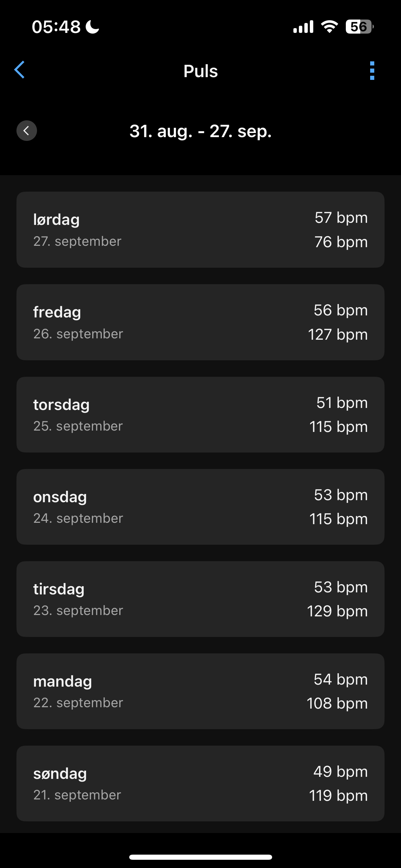Tap the Do Not Disturb moon icon
The width and height of the screenshot is (401, 868).
[x=92, y=27]
